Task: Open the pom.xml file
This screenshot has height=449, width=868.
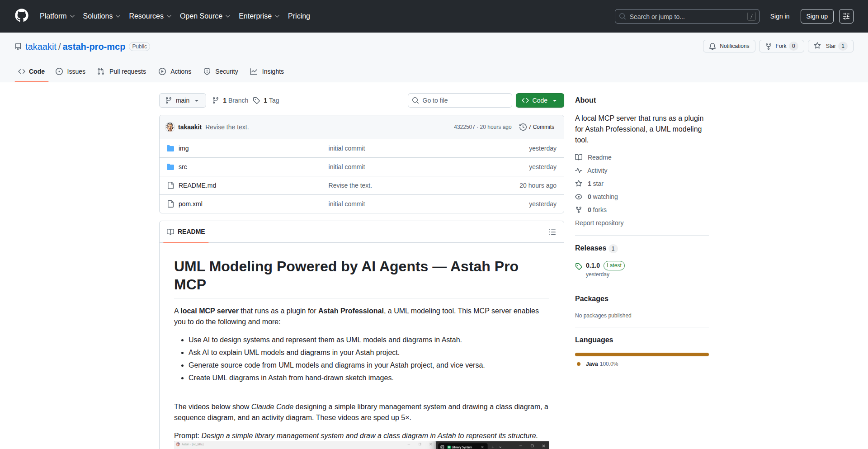Action: [x=190, y=204]
